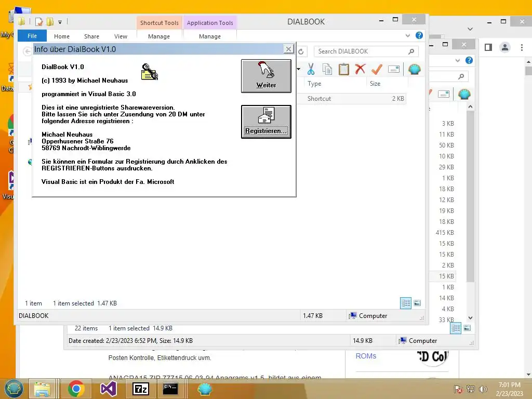532x399 pixels.
Task: Click the scissors Cut icon in DIALBOOK toolbar
Action: (x=311, y=69)
